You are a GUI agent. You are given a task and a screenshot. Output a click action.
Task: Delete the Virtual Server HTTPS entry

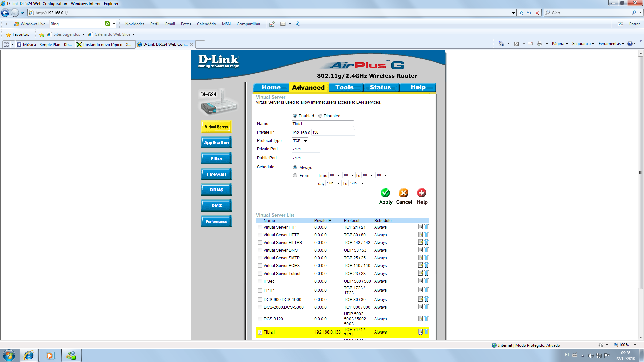427,242
